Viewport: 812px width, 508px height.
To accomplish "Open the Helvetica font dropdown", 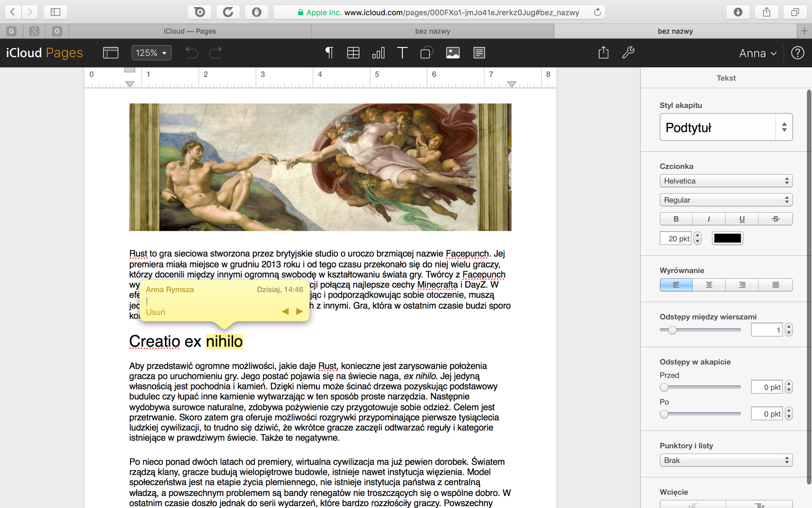I will click(x=726, y=181).
